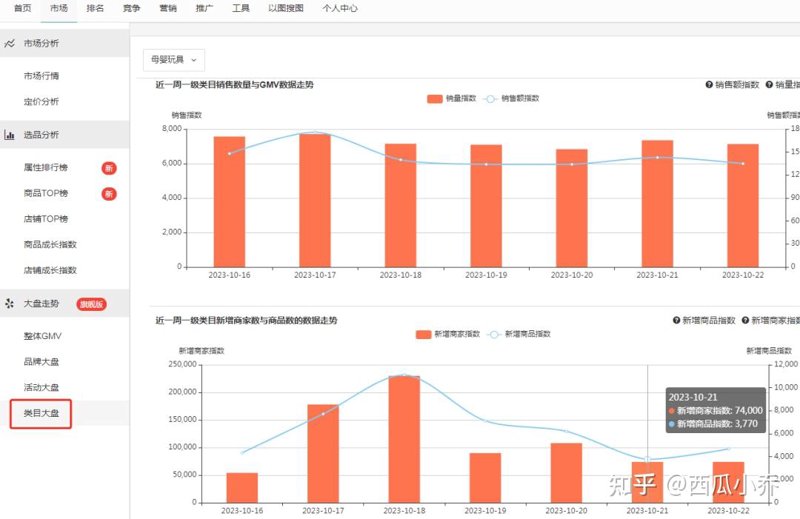Select 类目大盘 in sidebar
Screen dimensions: 800x519
(x=41, y=413)
